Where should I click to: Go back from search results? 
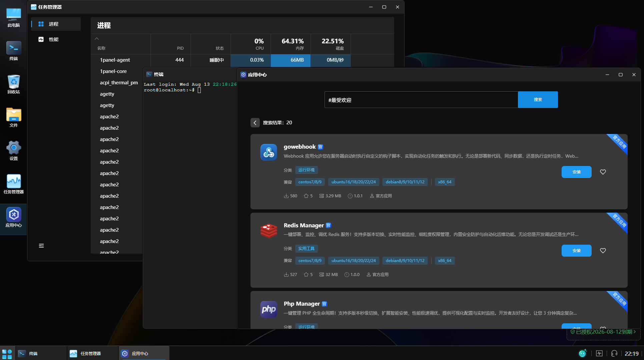click(255, 123)
